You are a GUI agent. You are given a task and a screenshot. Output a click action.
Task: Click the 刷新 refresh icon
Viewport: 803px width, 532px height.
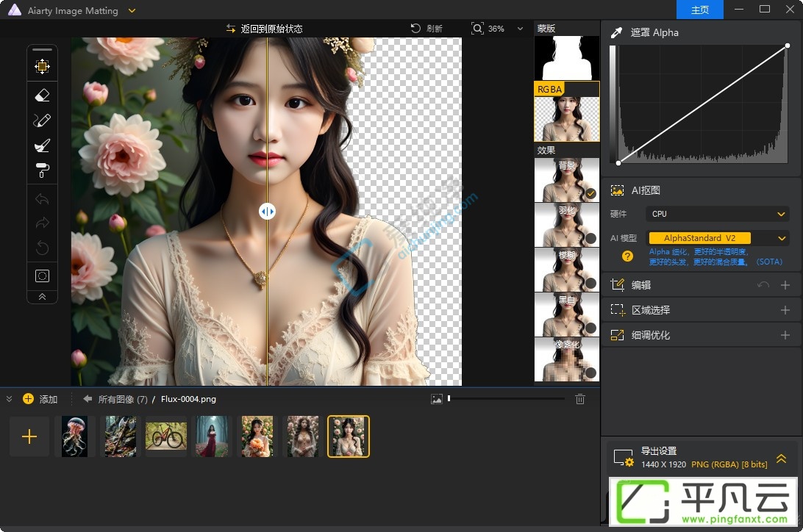point(416,29)
